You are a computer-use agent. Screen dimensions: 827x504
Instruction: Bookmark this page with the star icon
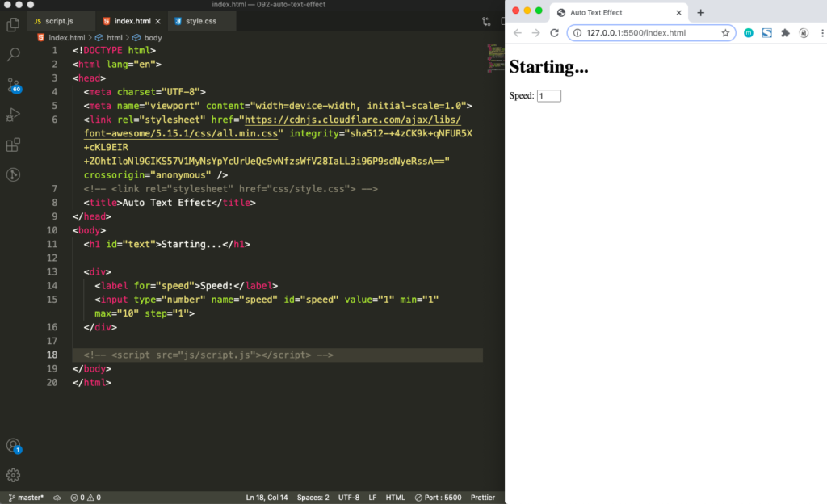[x=725, y=32]
